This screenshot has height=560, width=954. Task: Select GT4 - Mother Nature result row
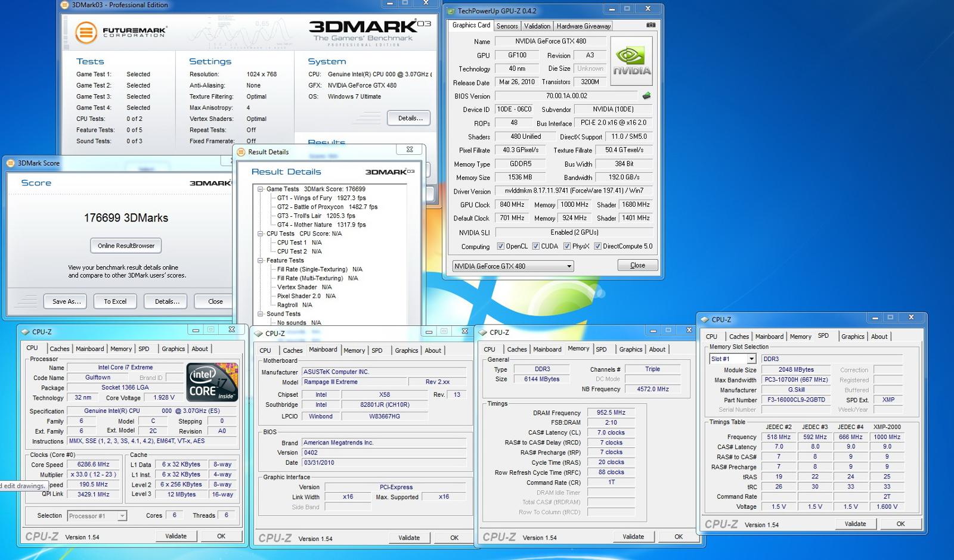(321, 225)
